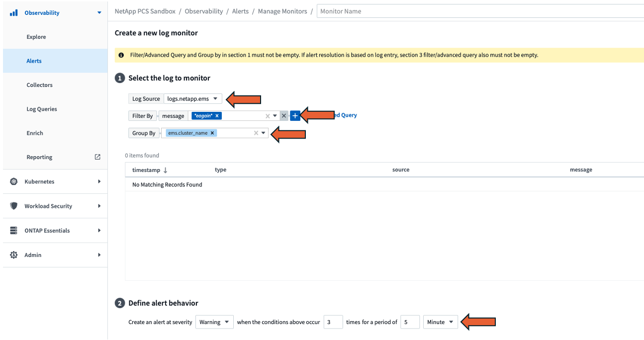Click the Monitor Name input field

click(480, 11)
